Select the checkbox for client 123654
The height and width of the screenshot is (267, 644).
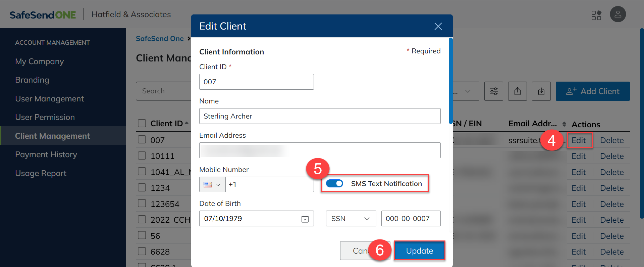click(x=142, y=204)
